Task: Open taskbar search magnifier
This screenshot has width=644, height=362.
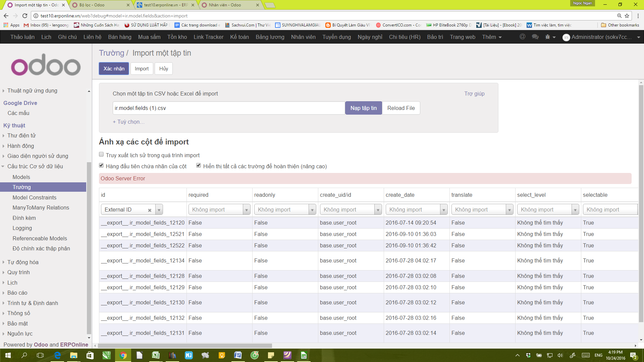Action: tap(24, 355)
